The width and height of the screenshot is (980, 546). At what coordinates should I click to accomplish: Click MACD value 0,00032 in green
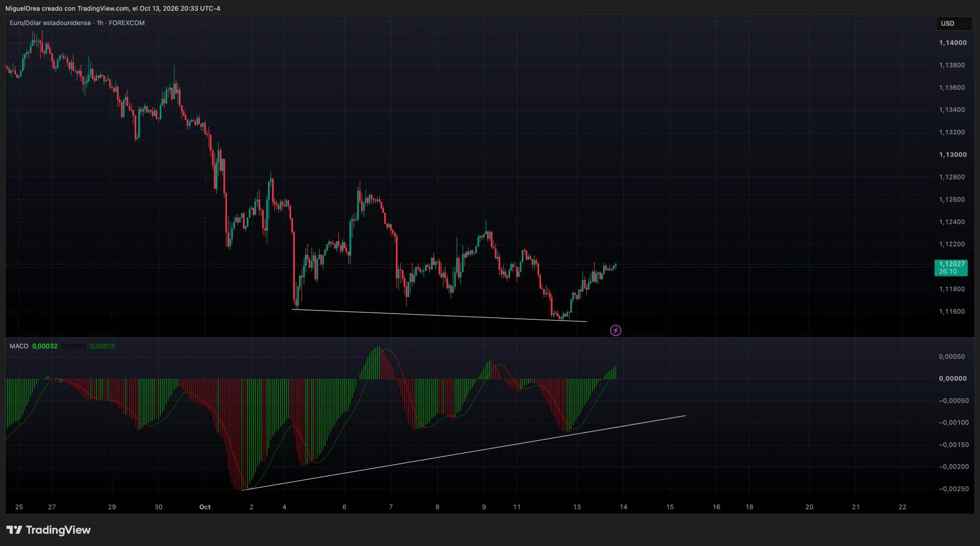[x=45, y=346]
